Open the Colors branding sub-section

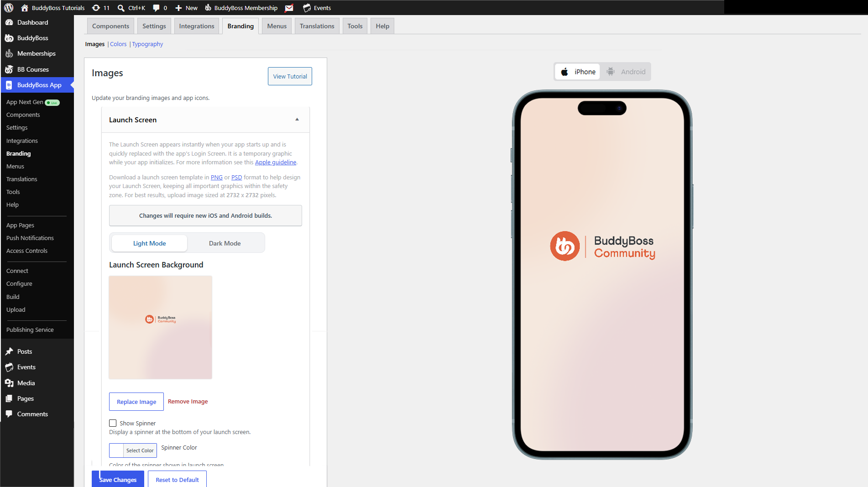point(118,44)
